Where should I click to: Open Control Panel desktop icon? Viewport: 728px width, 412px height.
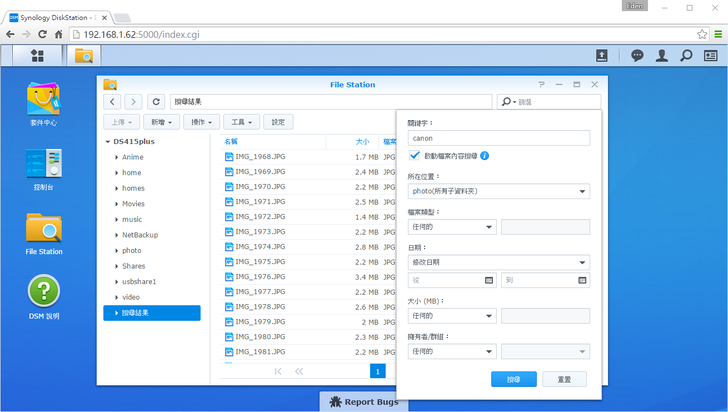coord(44,165)
